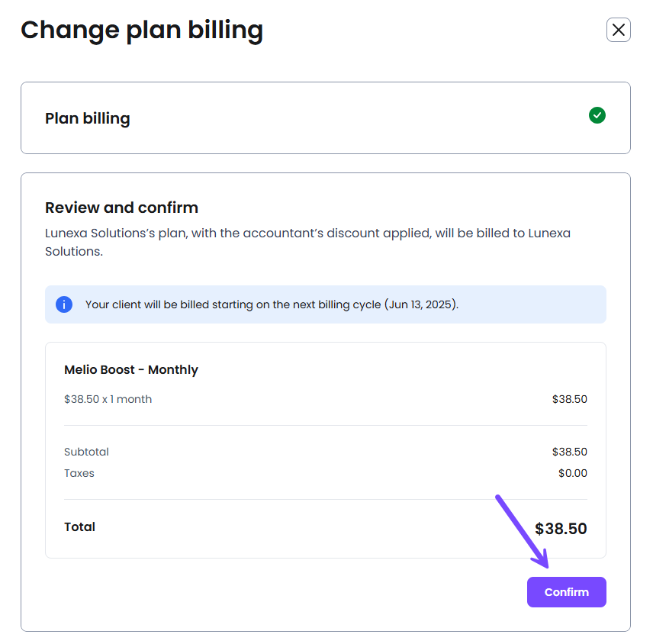Click the blue info icon in billing notice

[64, 304]
